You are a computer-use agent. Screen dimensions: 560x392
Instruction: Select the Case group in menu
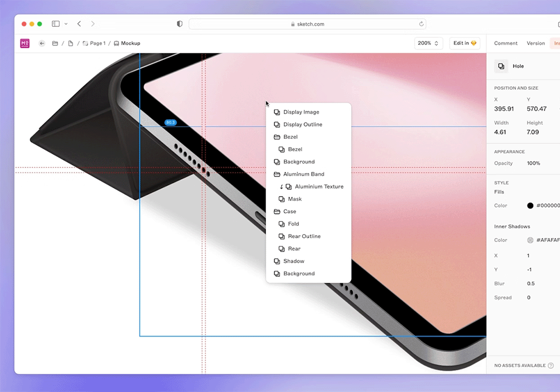pyautogui.click(x=309, y=211)
